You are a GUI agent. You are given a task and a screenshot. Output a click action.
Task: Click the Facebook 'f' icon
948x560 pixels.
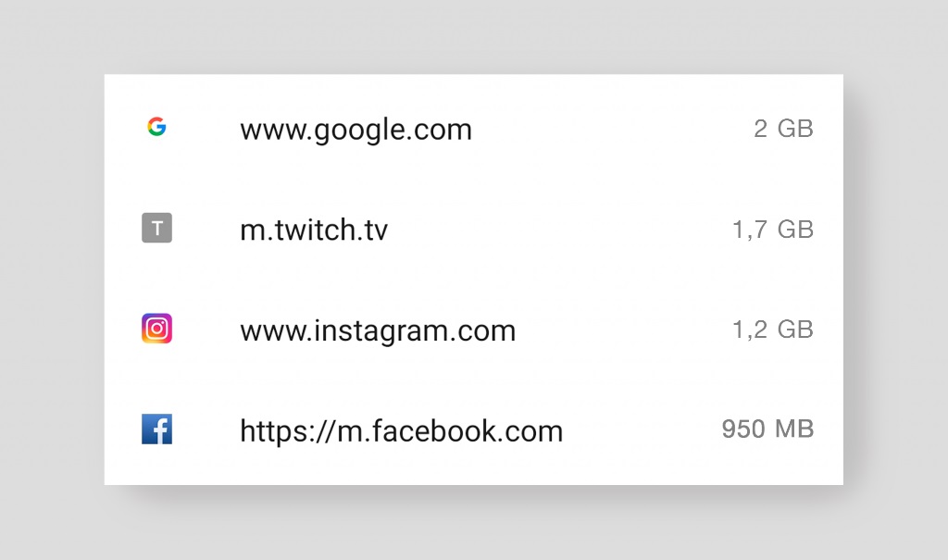(156, 429)
